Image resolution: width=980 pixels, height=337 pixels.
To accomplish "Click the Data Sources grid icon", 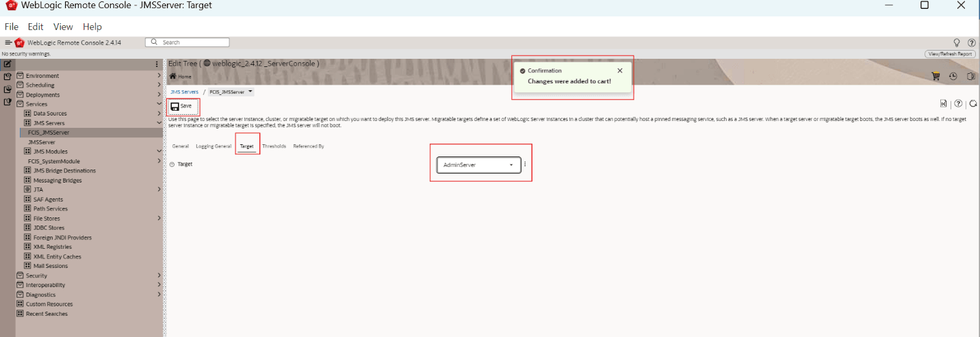I will [28, 113].
